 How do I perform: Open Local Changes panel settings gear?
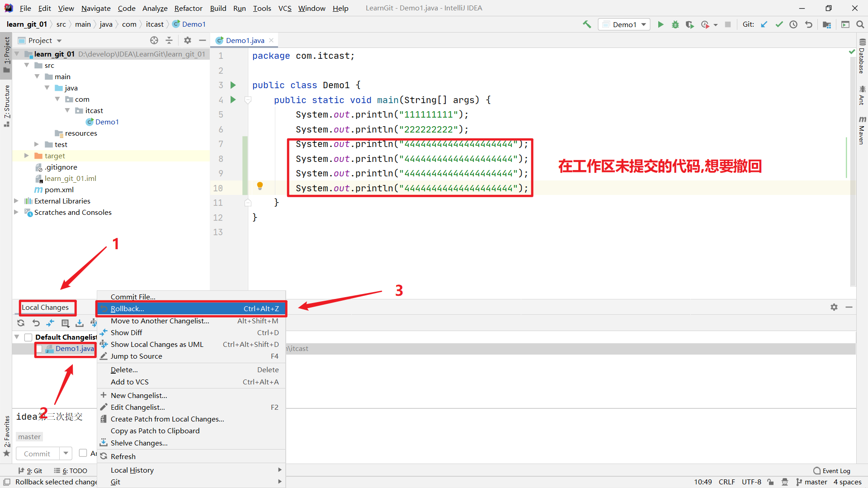tap(834, 307)
